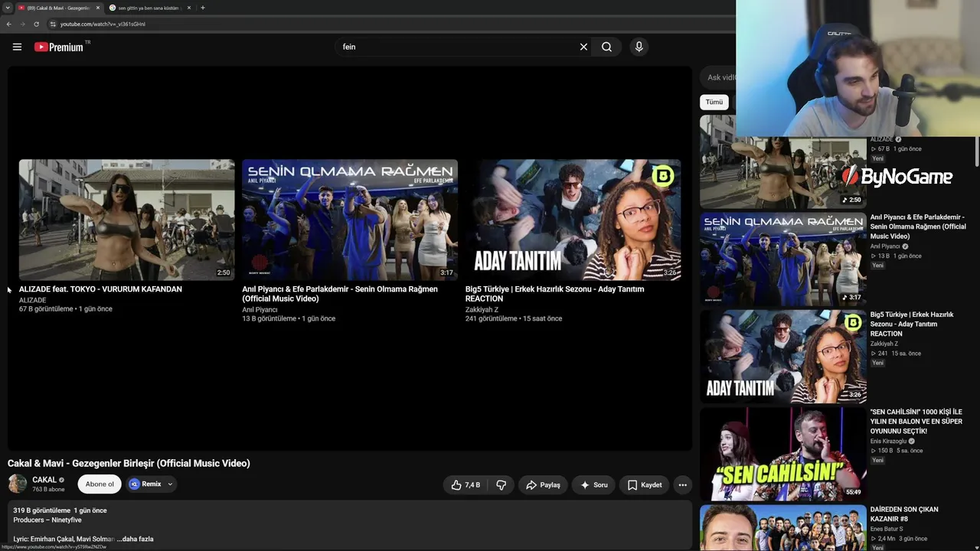Like the video (7,4 B)
Screen dimensions: 980x551
coord(465,484)
